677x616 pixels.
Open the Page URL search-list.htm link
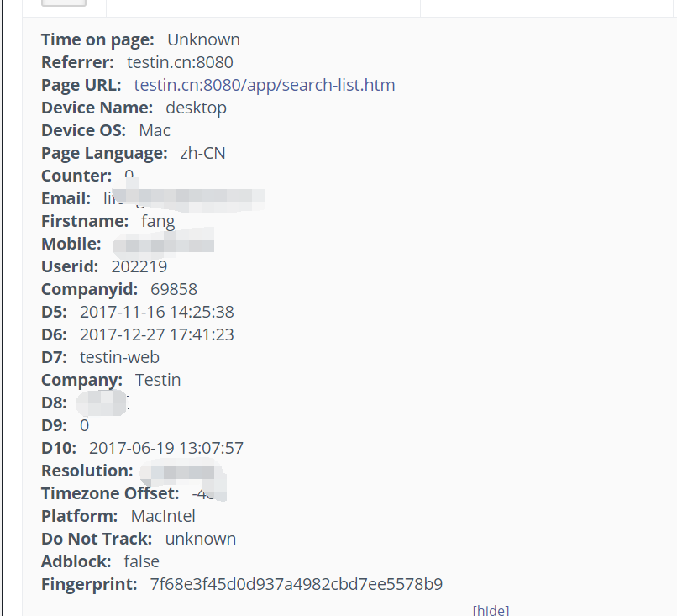tap(264, 85)
